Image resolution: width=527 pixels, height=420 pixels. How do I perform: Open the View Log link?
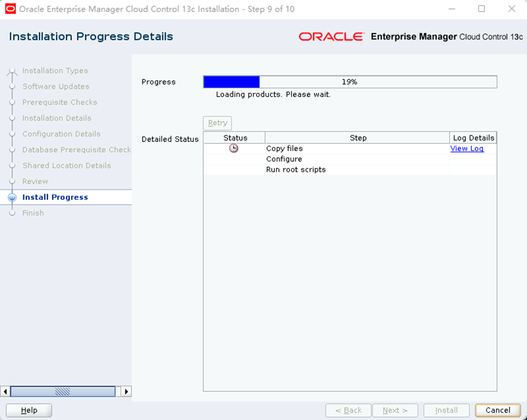(467, 148)
